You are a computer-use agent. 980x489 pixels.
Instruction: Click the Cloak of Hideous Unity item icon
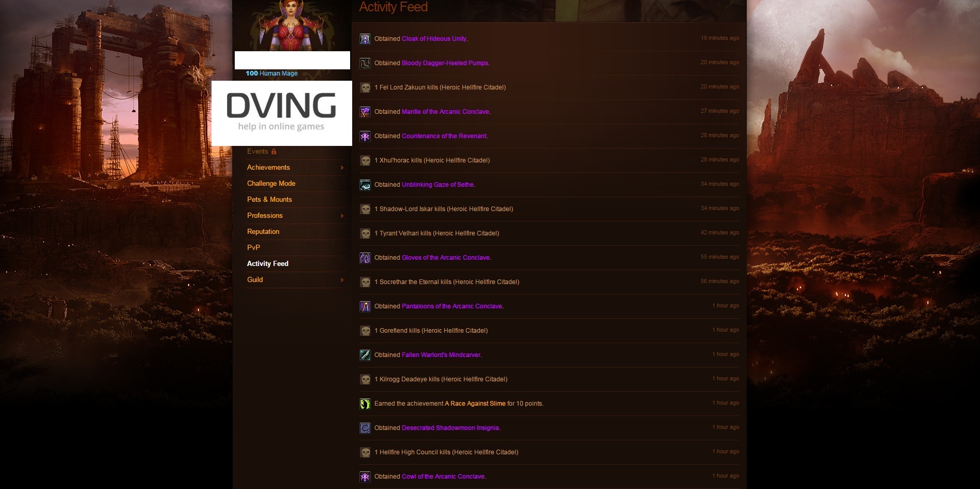point(365,39)
